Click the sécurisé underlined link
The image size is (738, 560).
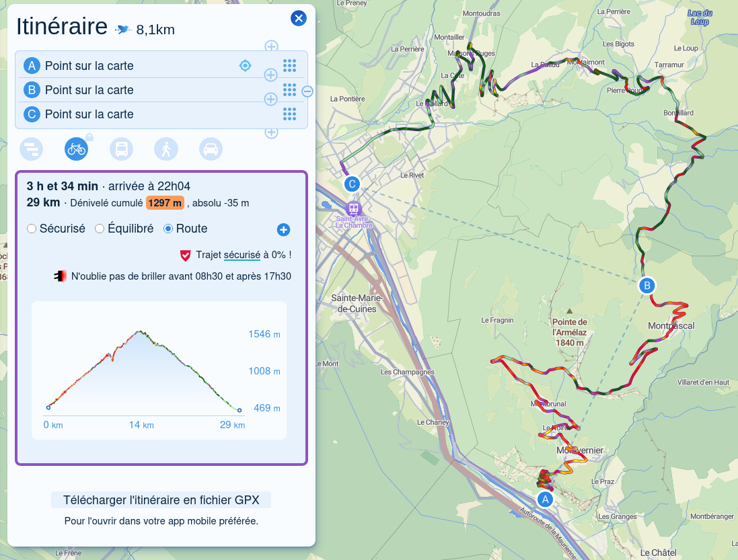[x=242, y=255]
